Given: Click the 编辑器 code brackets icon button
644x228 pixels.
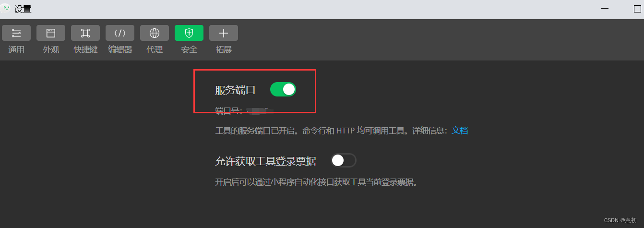Looking at the screenshot, I should [x=120, y=33].
